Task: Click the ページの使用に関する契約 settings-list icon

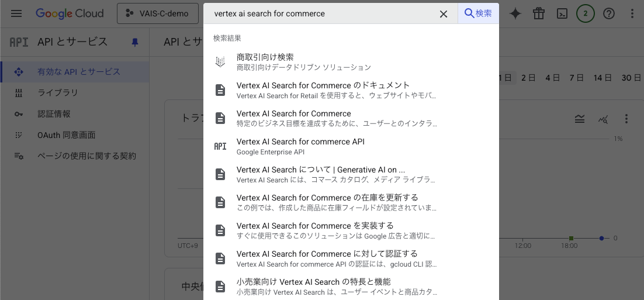Action: (x=19, y=156)
